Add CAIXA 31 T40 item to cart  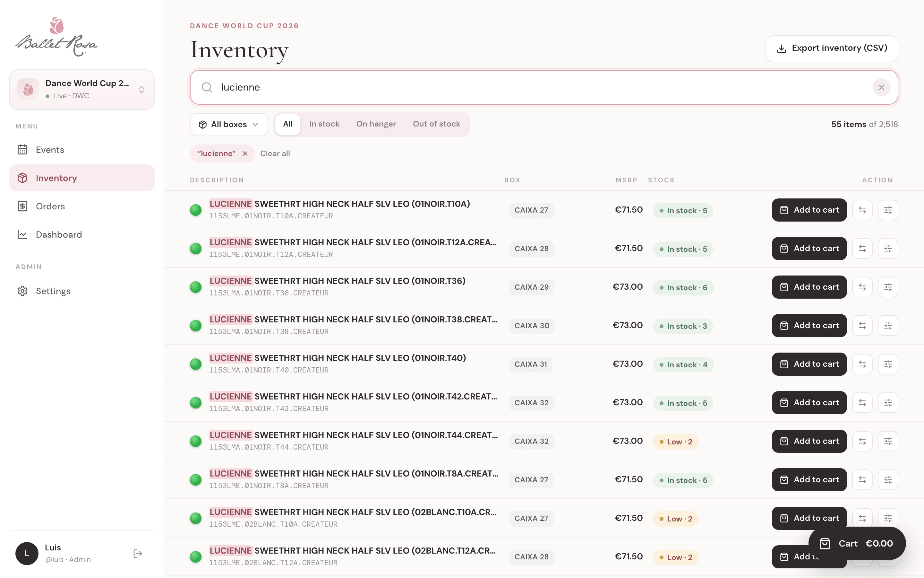(x=809, y=364)
